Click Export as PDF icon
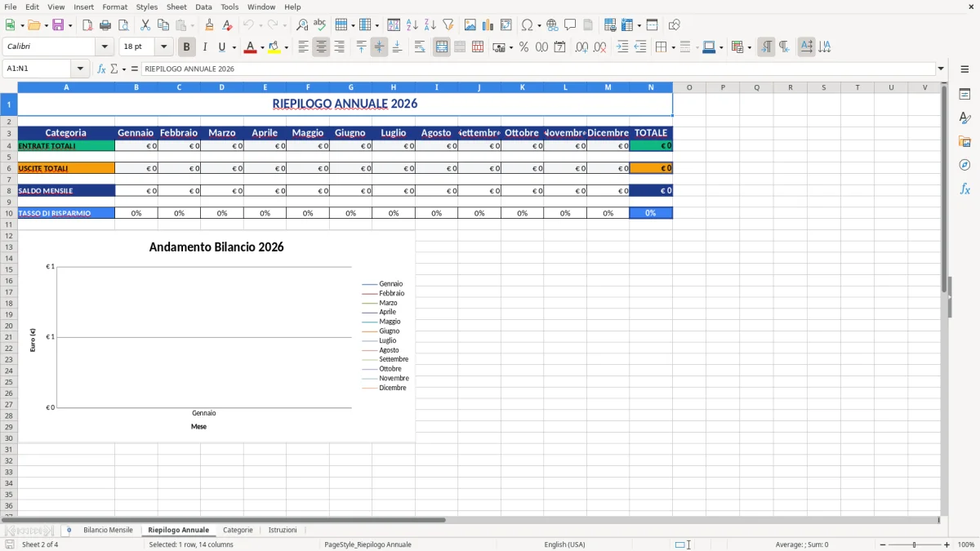980x551 pixels. point(87,25)
